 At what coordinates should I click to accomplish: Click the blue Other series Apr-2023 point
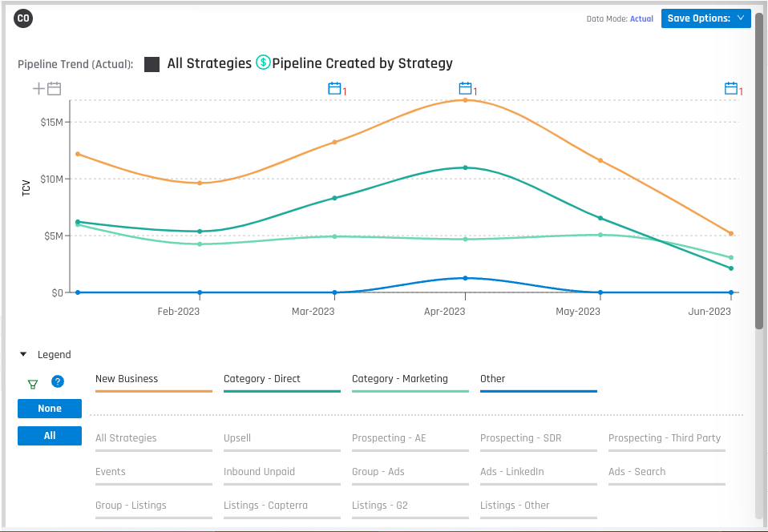tap(465, 278)
